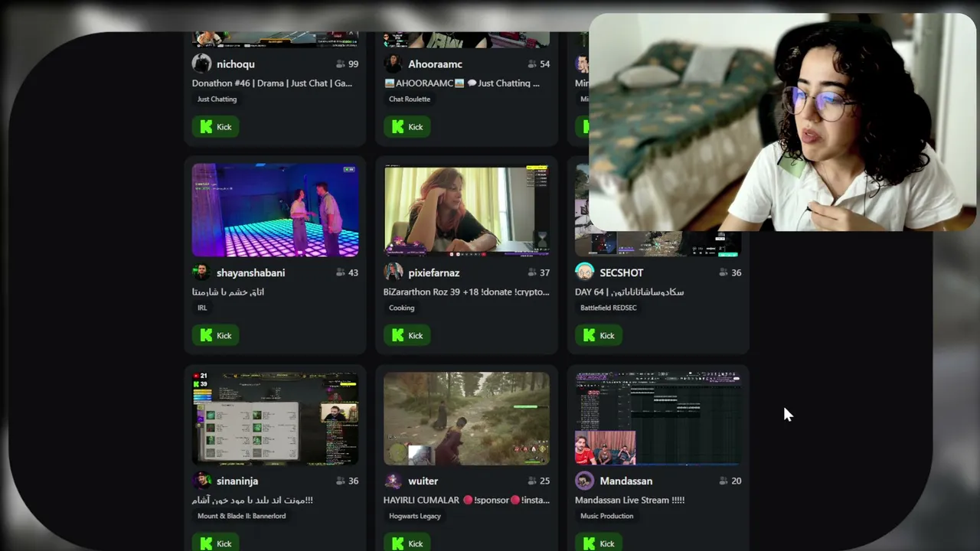Open the Music Production category tag

(x=606, y=516)
